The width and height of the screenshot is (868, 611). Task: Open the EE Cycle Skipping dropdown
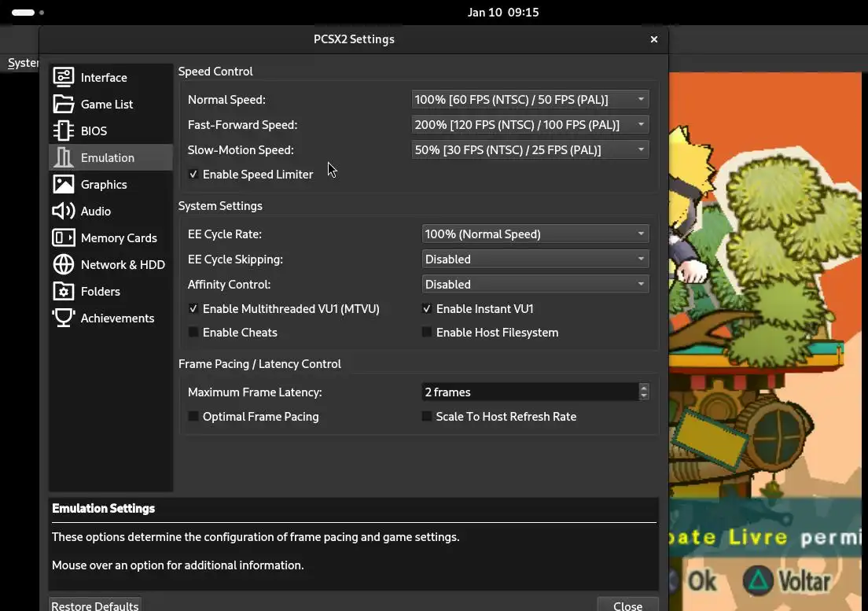pos(535,259)
